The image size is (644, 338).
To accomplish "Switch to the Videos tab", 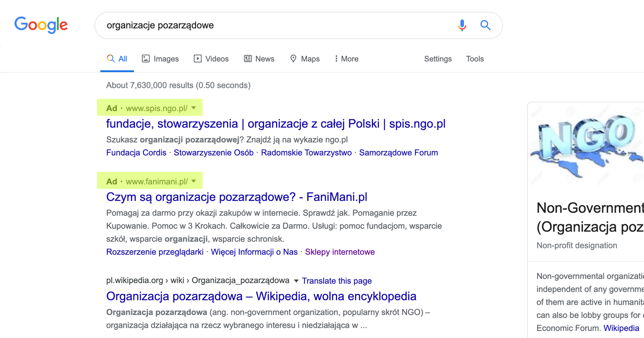I will point(211,59).
